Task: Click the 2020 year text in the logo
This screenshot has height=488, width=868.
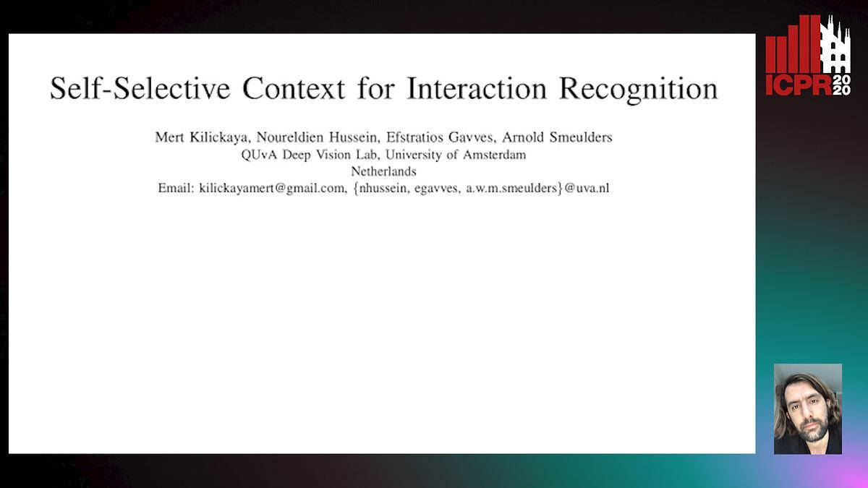Action: 841,85
